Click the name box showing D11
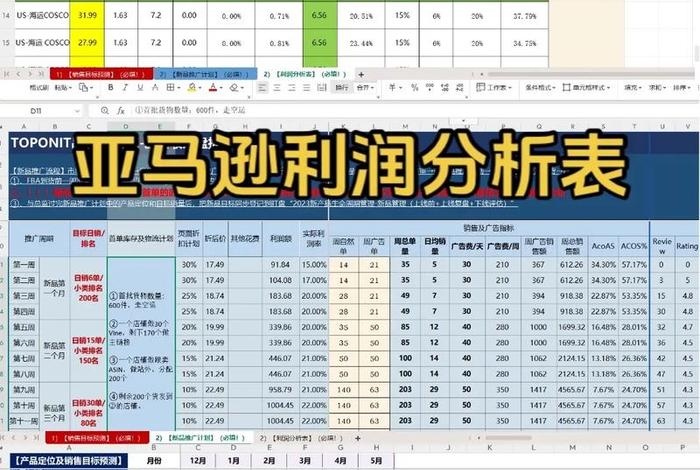700x470 pixels. click(x=36, y=110)
